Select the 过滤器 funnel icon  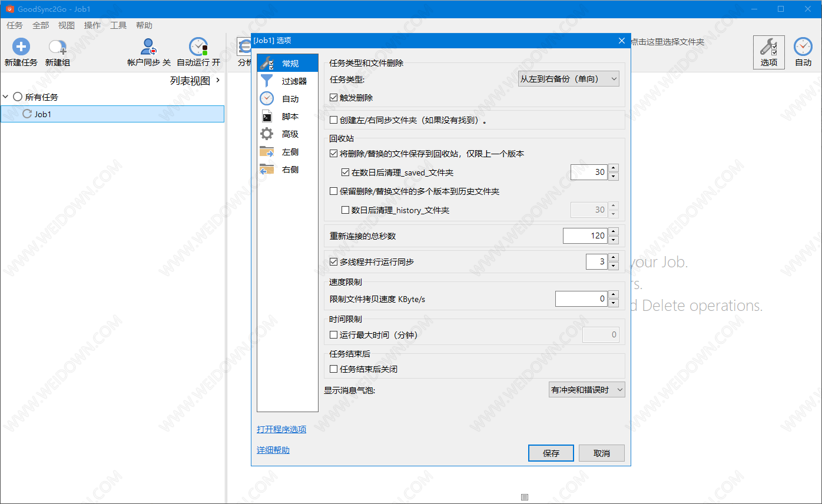(267, 81)
